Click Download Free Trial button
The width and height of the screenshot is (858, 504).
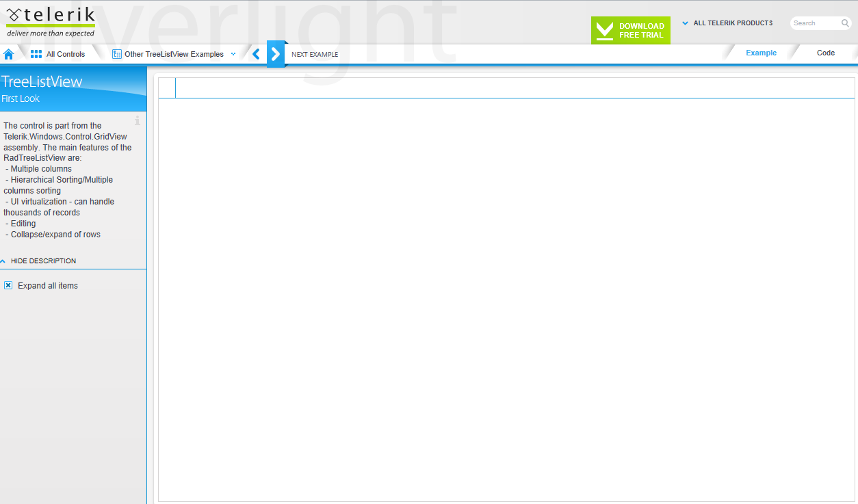pyautogui.click(x=631, y=30)
